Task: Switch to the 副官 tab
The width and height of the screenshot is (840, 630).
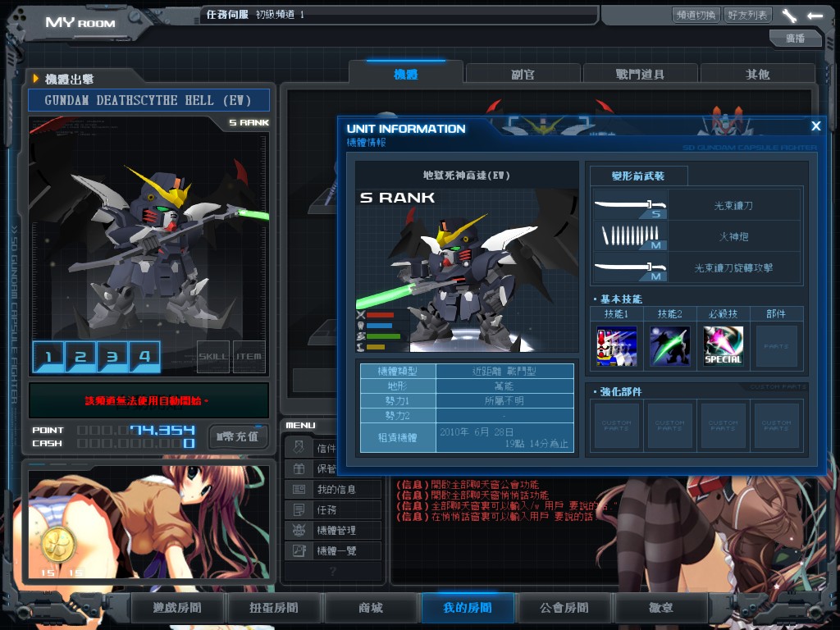Action: pos(523,74)
